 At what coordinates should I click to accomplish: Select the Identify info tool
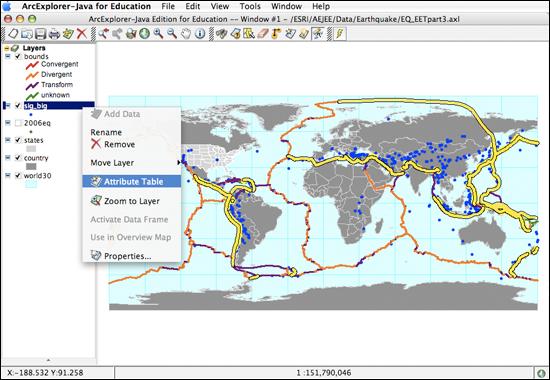click(x=200, y=34)
